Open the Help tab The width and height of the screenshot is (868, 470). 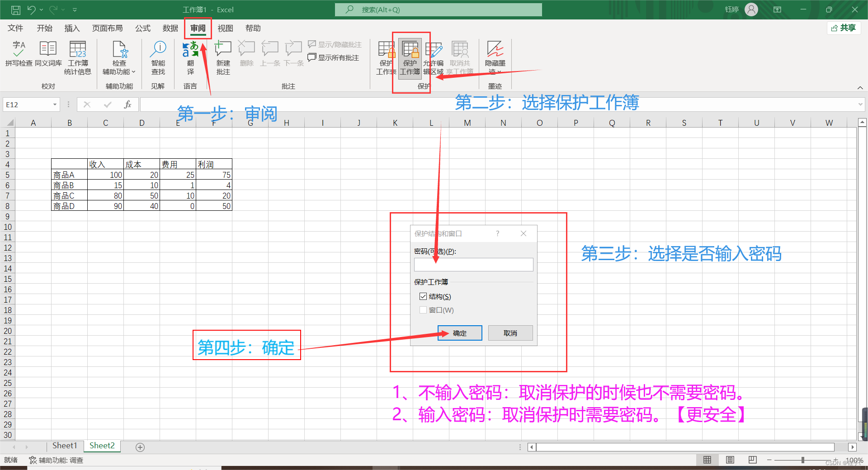coord(253,28)
